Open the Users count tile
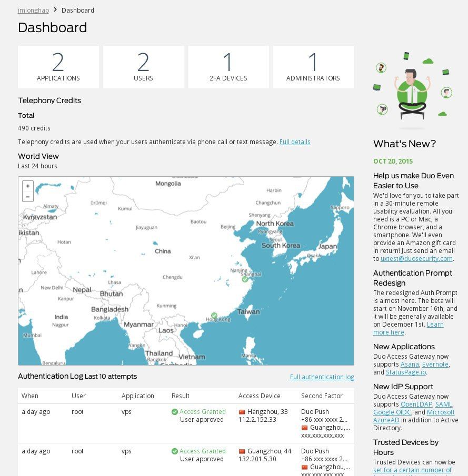The image size is (468, 476). (x=143, y=67)
